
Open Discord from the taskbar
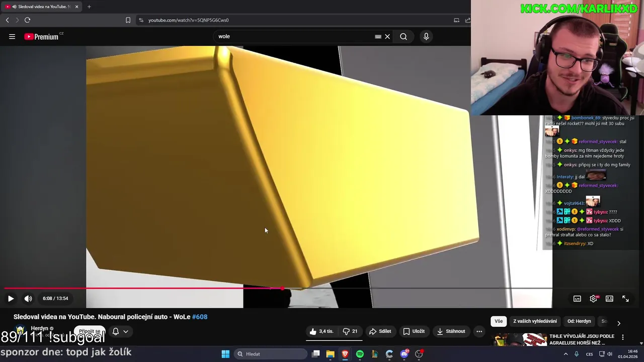click(x=404, y=354)
